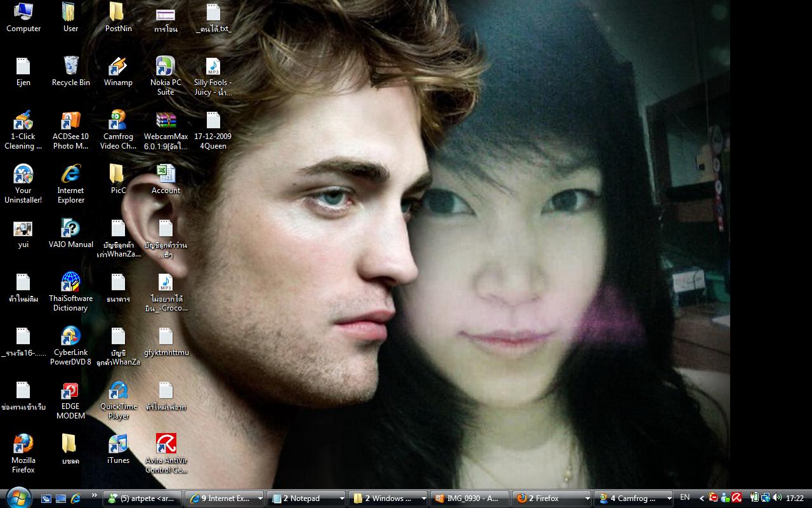
Task: Open the Recycle Bin desktop icon
Action: [70, 67]
